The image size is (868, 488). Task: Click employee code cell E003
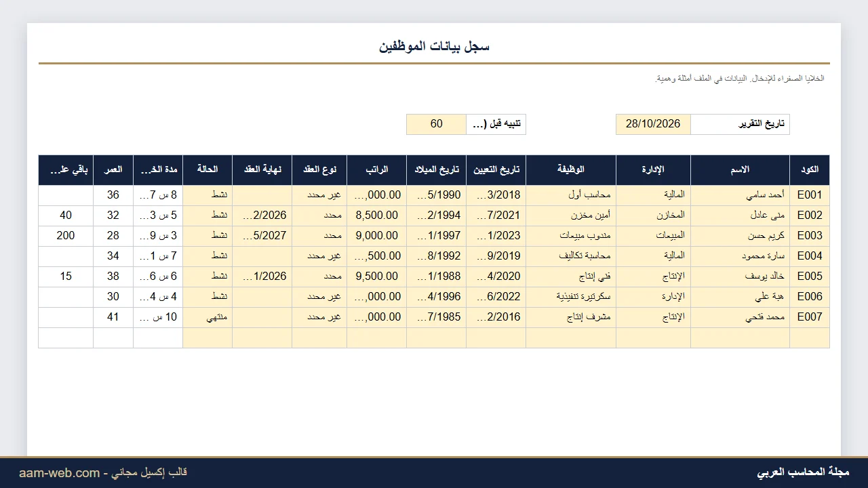tap(810, 236)
